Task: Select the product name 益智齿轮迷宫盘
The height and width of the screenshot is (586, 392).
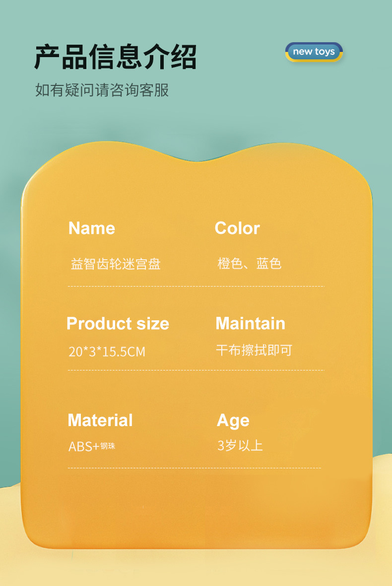Action: coord(116,264)
